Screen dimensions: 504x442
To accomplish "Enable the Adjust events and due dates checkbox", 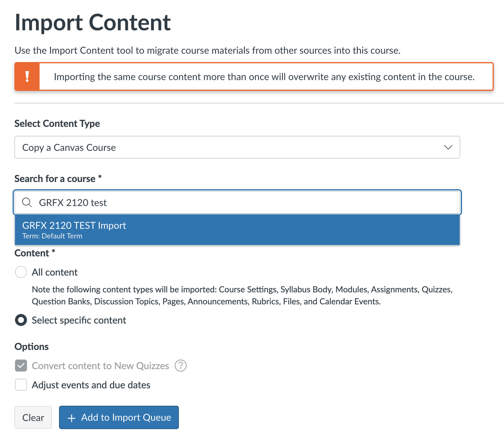I will click(21, 385).
